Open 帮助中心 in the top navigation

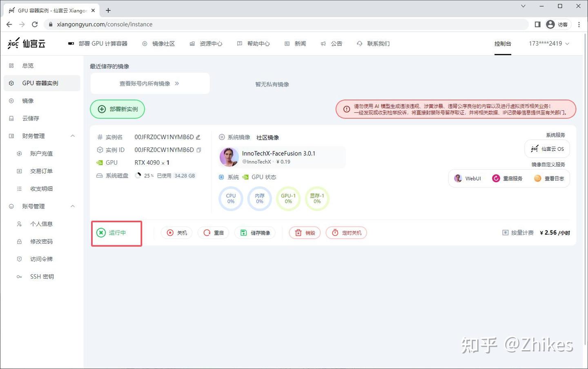click(254, 44)
